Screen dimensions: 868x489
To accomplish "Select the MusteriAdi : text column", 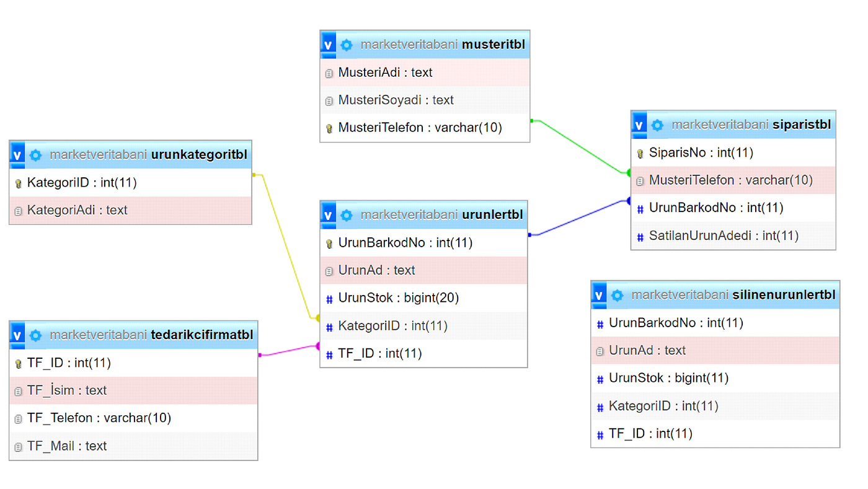I will point(425,73).
